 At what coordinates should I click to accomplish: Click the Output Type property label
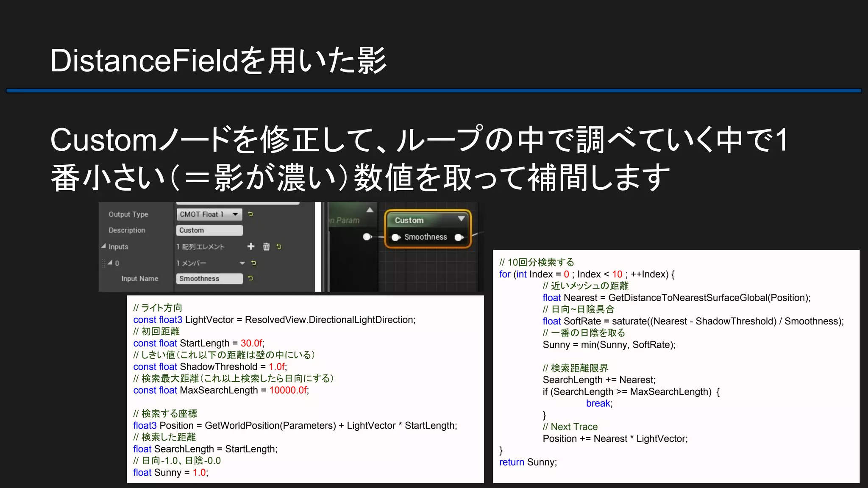(x=128, y=214)
